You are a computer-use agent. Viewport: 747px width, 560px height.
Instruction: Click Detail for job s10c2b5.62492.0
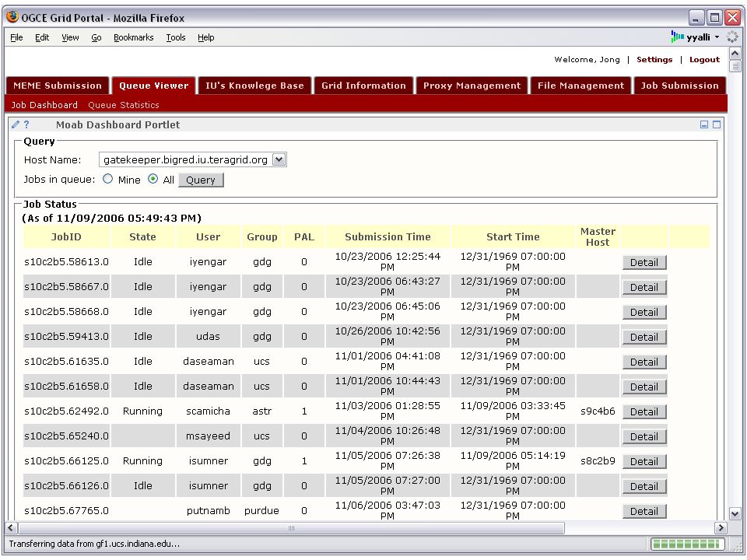coord(644,411)
